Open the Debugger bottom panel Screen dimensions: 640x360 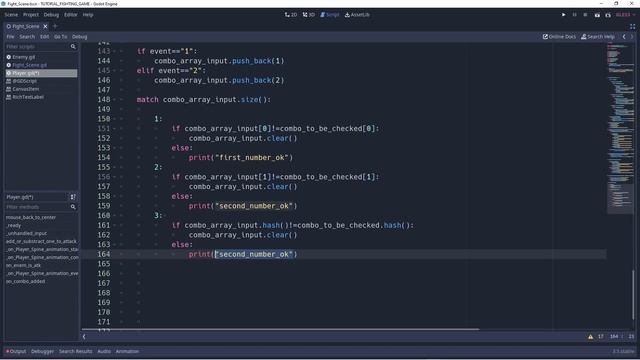(x=42, y=351)
